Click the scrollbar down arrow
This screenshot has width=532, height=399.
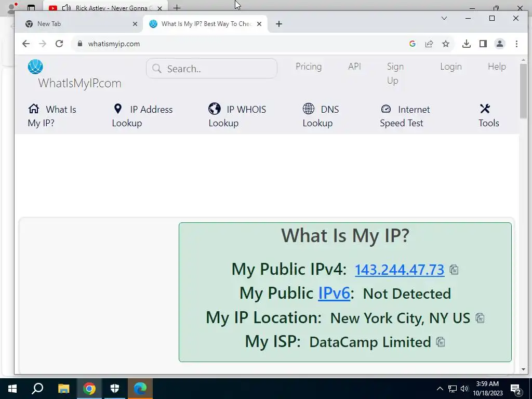pos(523,369)
